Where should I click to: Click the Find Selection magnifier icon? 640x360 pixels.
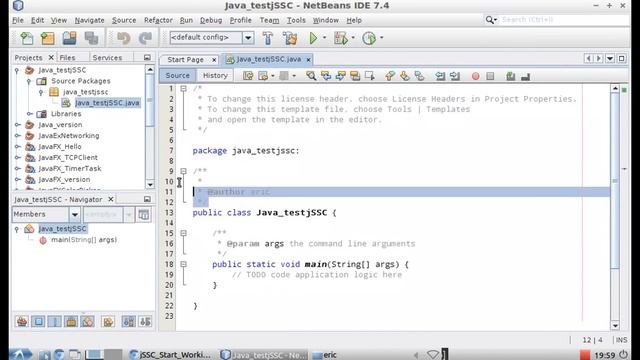[311, 76]
